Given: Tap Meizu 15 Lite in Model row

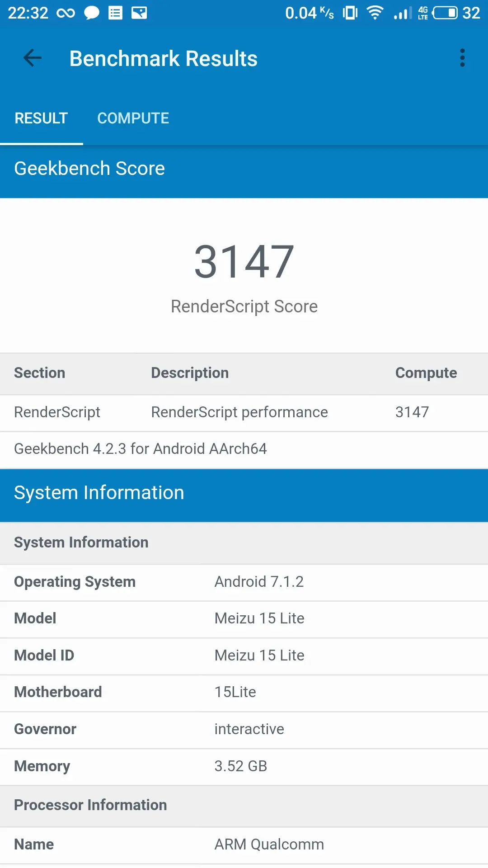Looking at the screenshot, I should [259, 618].
